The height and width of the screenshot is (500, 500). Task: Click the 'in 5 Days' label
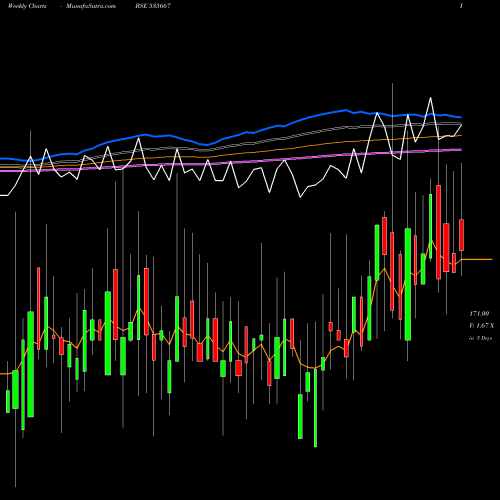pyautogui.click(x=480, y=338)
